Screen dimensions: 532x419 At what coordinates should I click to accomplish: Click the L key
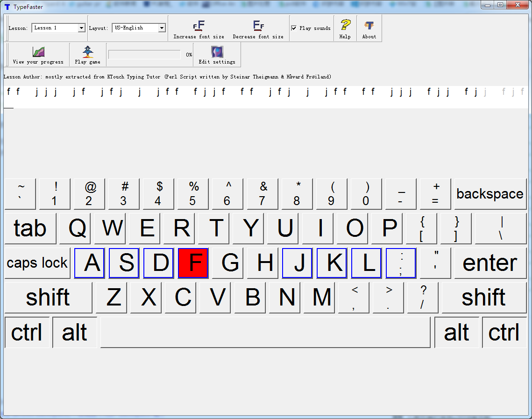367,263
